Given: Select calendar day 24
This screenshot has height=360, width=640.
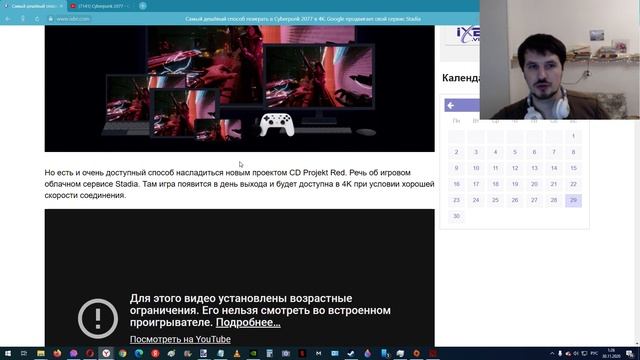Looking at the screenshot, I should click(x=476, y=200).
